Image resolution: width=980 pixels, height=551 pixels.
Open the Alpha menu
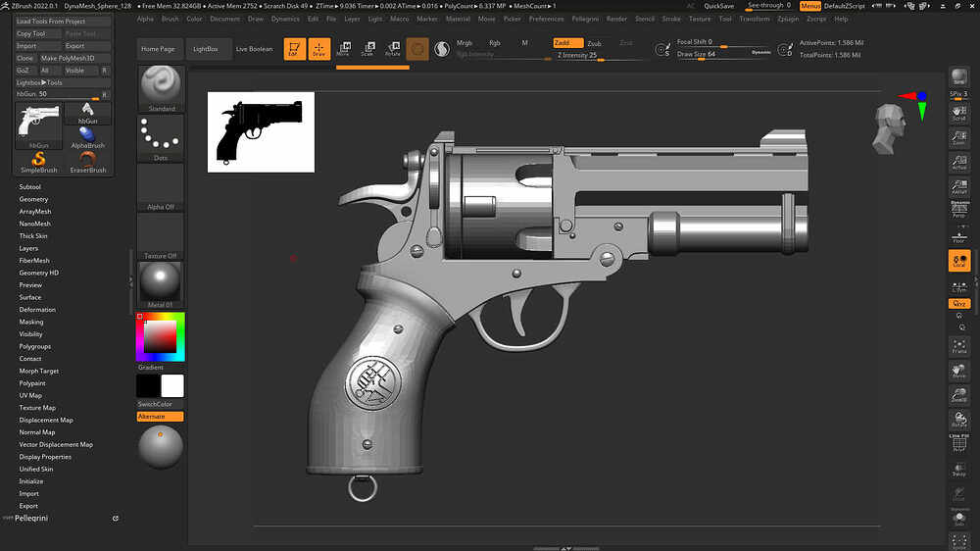tap(145, 19)
